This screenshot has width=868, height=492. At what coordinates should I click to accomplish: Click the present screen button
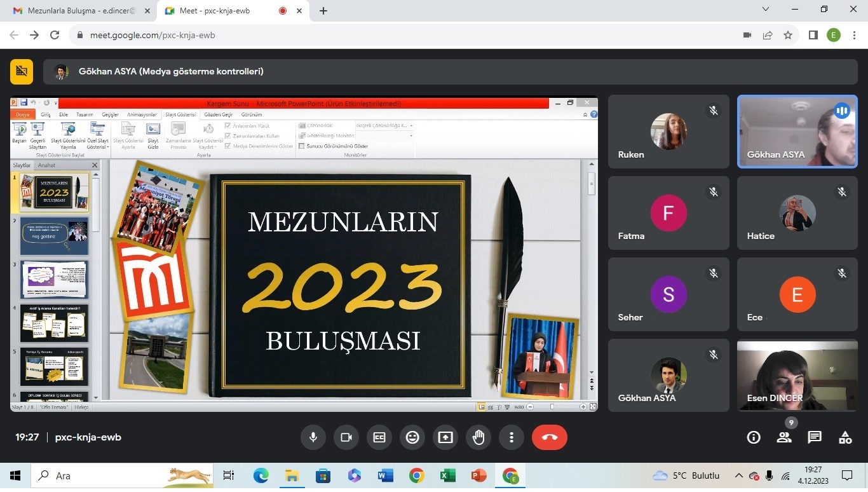tap(445, 437)
